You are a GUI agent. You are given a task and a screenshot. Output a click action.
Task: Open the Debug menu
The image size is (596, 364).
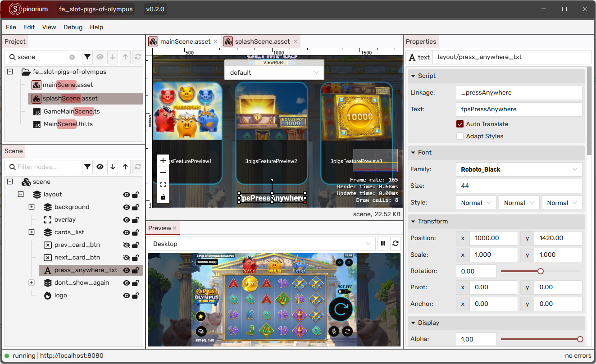(73, 27)
